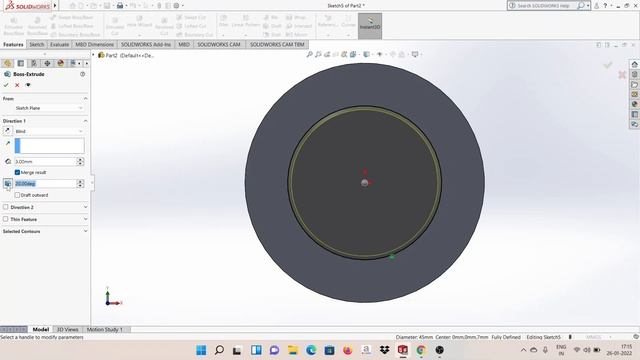Open Windows Start button on taskbar
Screen dimensions: 640x360
tap(201, 350)
